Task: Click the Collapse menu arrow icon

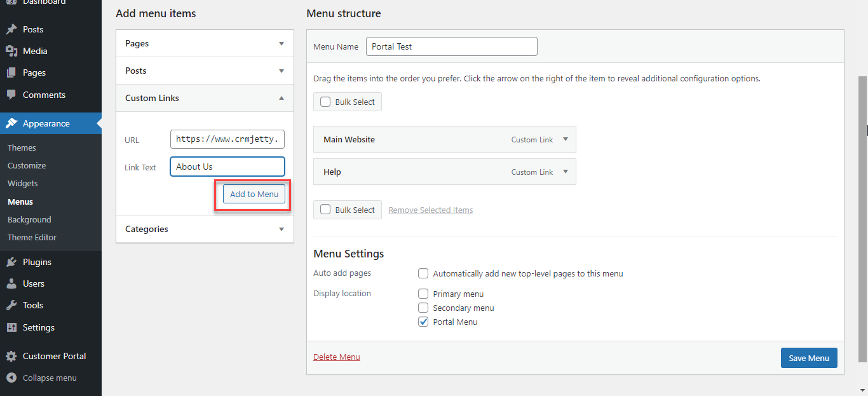Action: (x=11, y=378)
